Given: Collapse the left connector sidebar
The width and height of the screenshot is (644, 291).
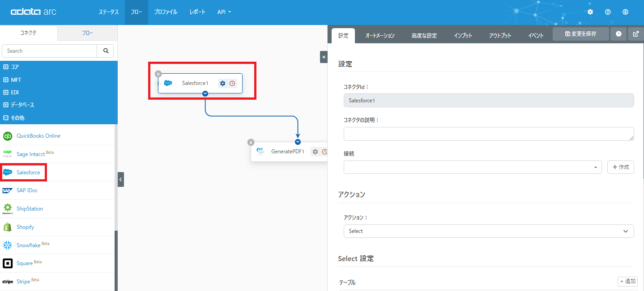Looking at the screenshot, I should tap(121, 179).
